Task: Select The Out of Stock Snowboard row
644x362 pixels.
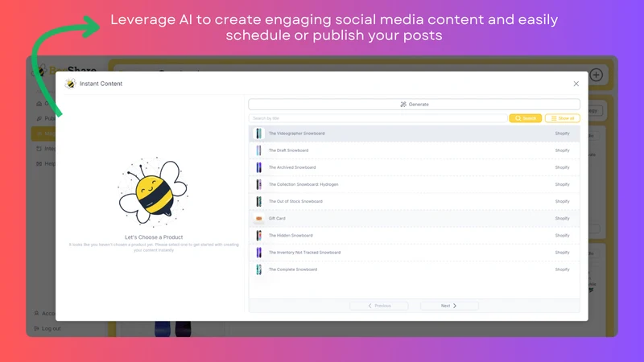Action: coord(414,202)
